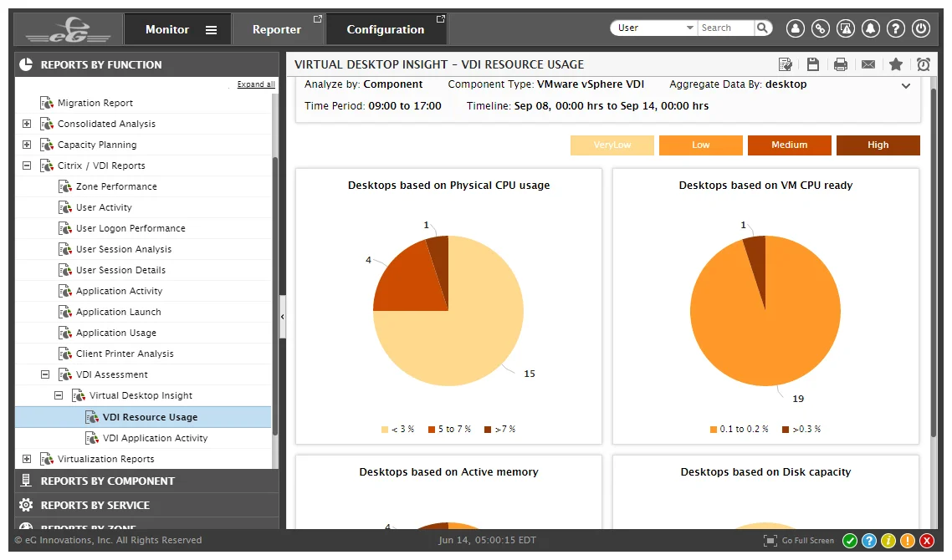Click Go Full Screen text

click(808, 541)
